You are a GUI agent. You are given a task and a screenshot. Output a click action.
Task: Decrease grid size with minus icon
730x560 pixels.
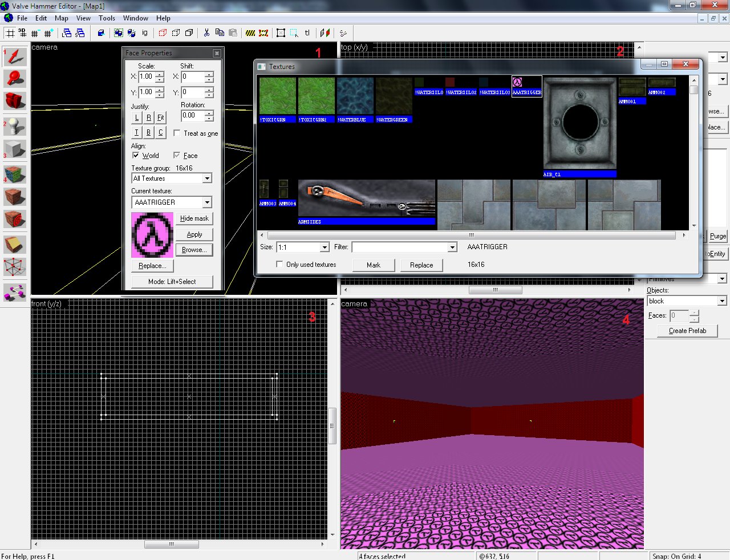tap(35, 33)
